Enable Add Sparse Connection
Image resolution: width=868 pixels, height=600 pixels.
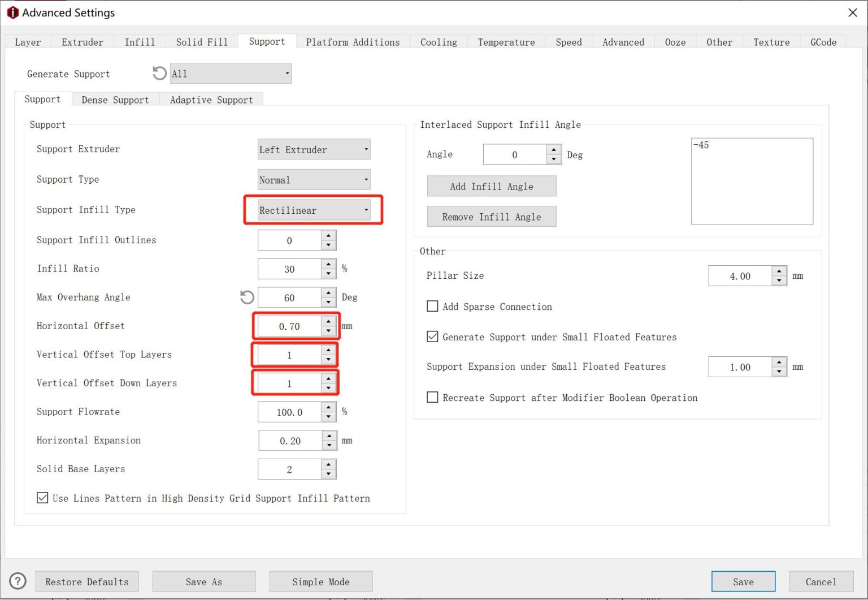click(x=432, y=306)
